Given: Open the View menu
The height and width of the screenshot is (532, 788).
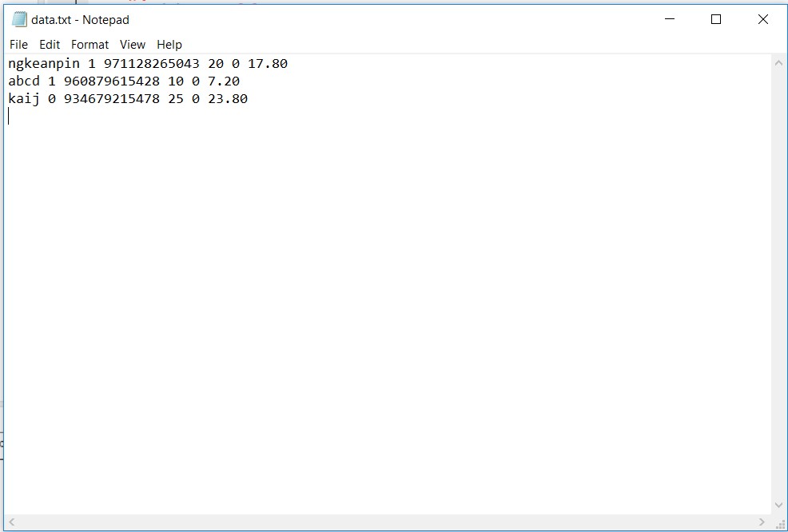Looking at the screenshot, I should coord(132,45).
